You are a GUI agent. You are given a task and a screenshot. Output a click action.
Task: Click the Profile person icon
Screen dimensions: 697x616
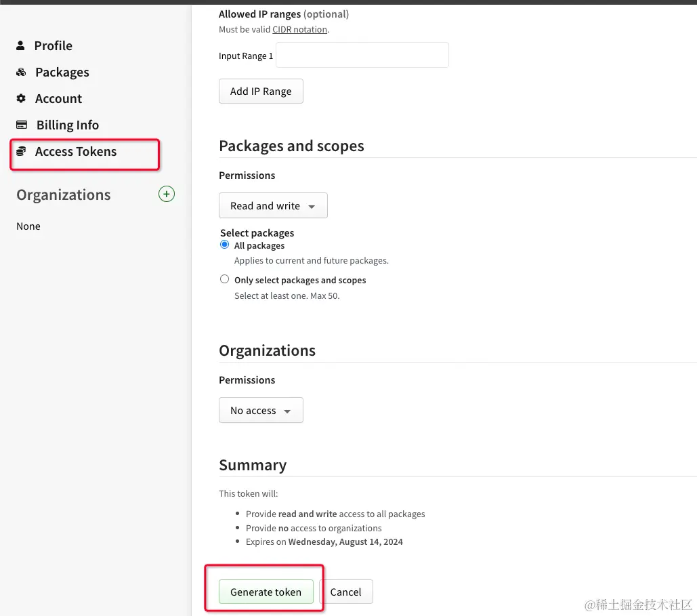(21, 45)
